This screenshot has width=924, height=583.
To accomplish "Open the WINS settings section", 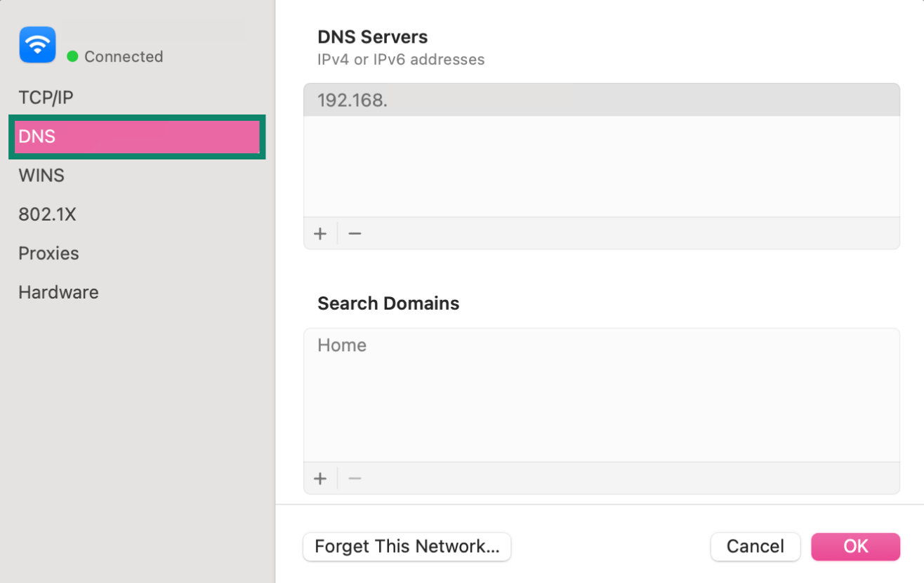I will (41, 175).
